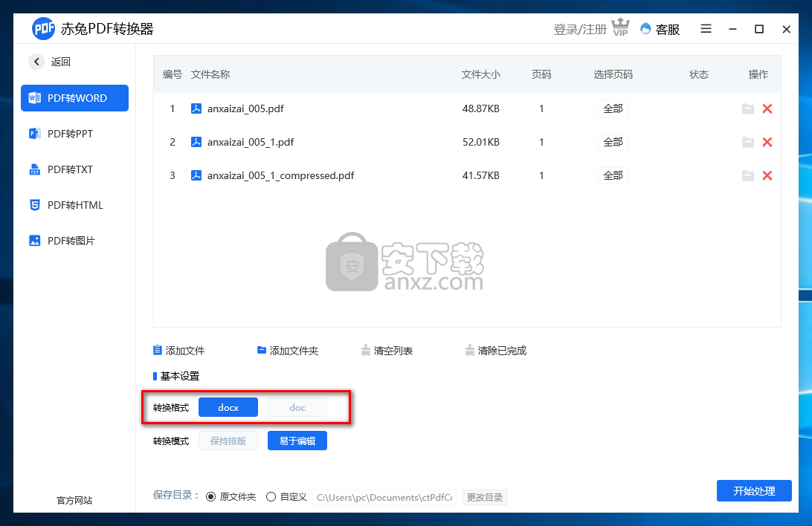Click the save directory path field

click(x=384, y=497)
